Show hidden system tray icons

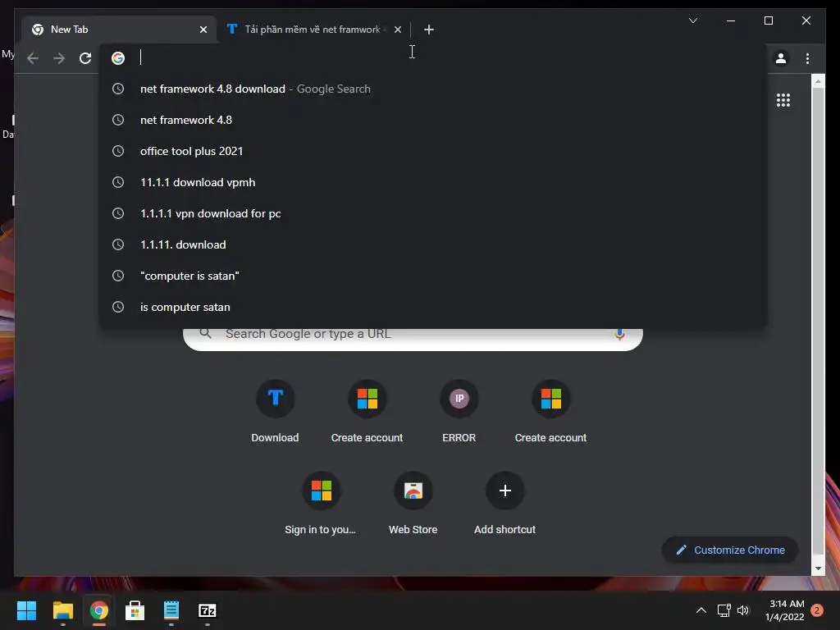[x=701, y=610]
